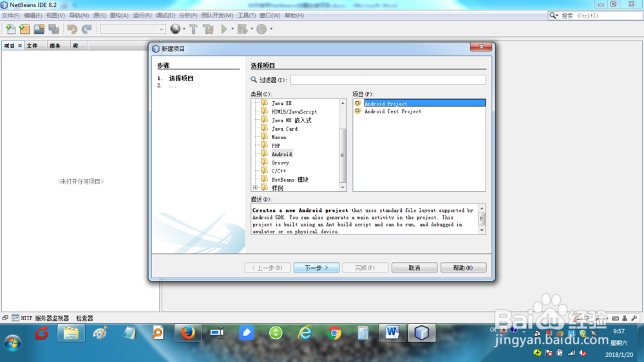Expand the 样例 category tree node

point(255,188)
